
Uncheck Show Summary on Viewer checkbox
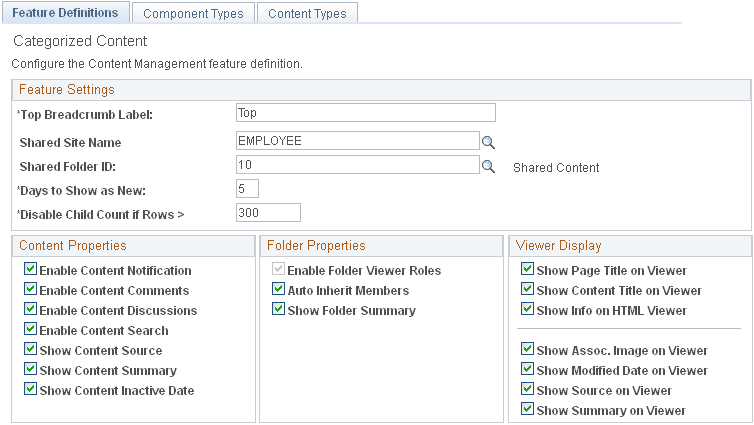527,410
